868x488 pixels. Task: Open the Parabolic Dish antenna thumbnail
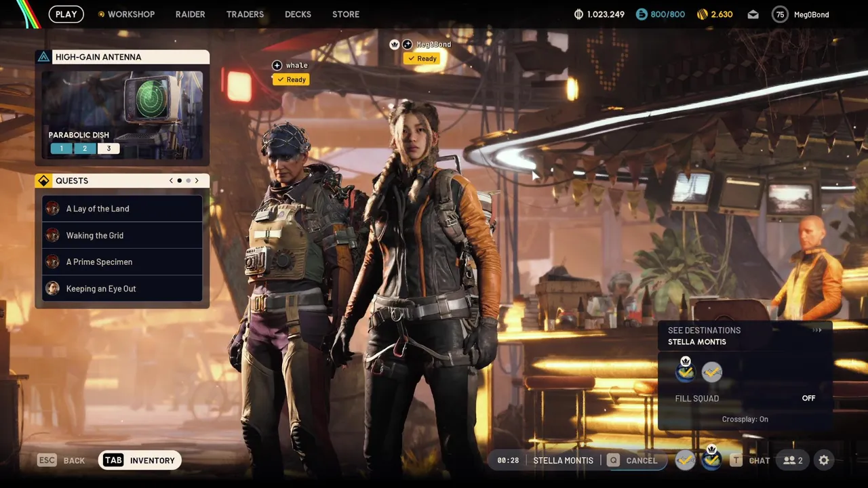(x=122, y=115)
